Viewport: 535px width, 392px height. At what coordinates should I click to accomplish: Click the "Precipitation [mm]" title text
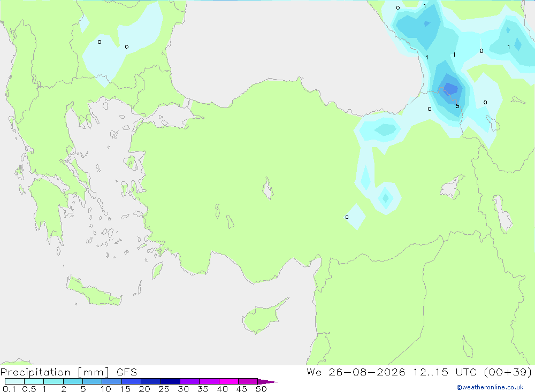click(x=55, y=372)
